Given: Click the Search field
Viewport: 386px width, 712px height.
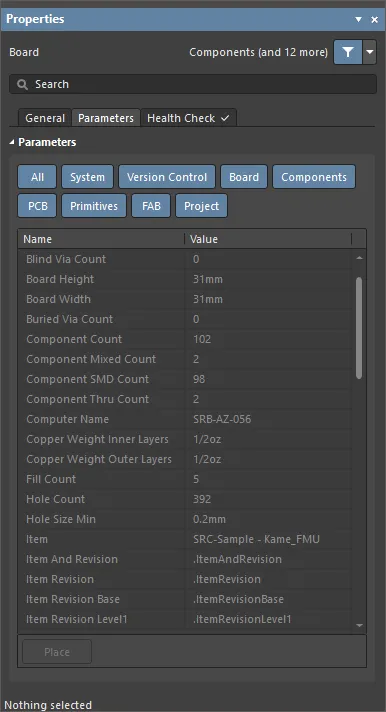Looking at the screenshot, I should 193,84.
